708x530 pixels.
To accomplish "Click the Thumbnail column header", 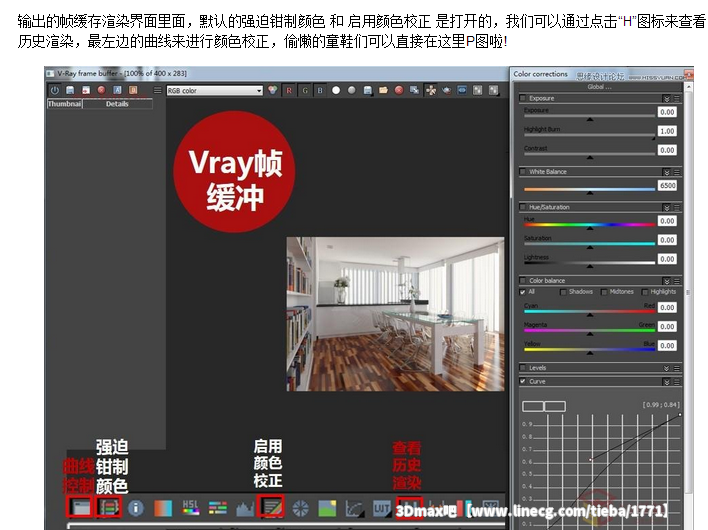I will click(65, 104).
